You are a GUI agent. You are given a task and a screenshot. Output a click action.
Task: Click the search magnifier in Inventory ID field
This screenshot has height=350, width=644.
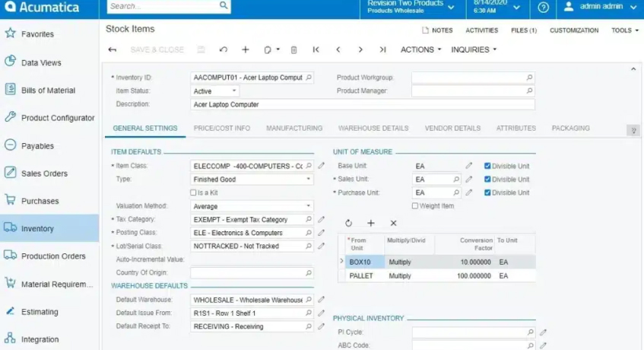pos(308,78)
